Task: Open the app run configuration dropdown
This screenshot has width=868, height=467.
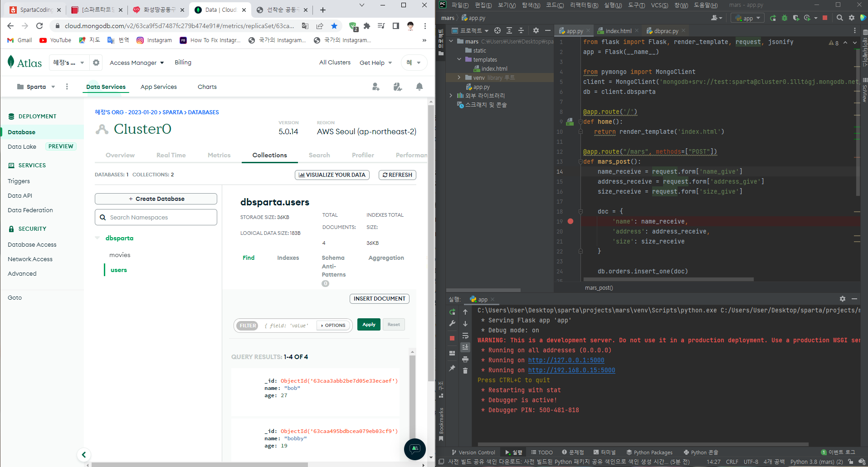Action: 748,18
